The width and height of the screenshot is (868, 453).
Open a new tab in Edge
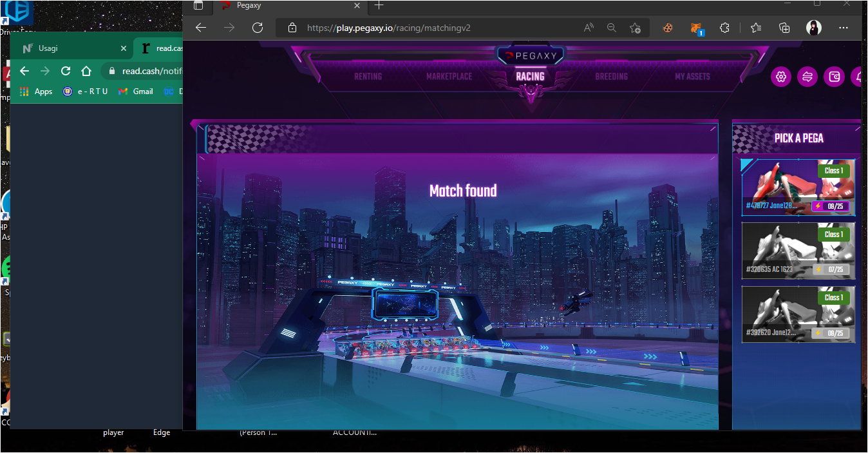tap(379, 5)
